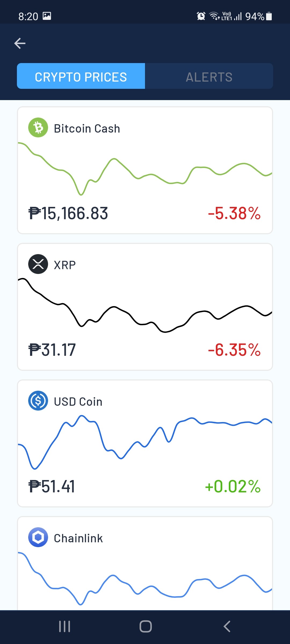Screen dimensions: 290x644
Task: Tap the USD Coin blue dollar icon
Action: tap(38, 401)
